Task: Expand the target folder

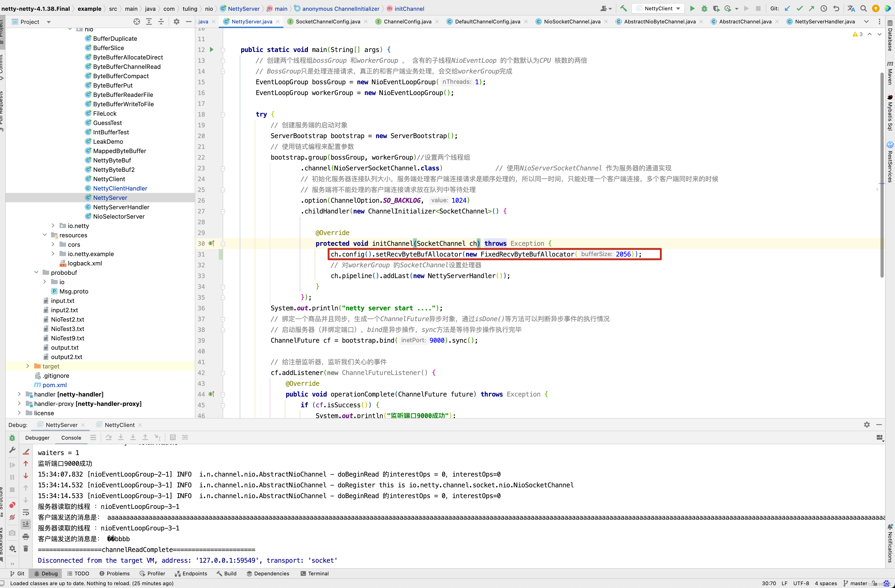Action: point(27,366)
